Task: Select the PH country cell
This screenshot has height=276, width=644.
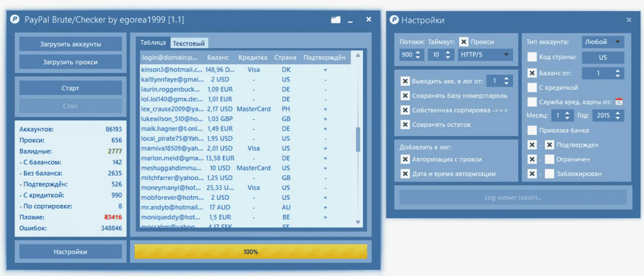Action: coord(286,109)
